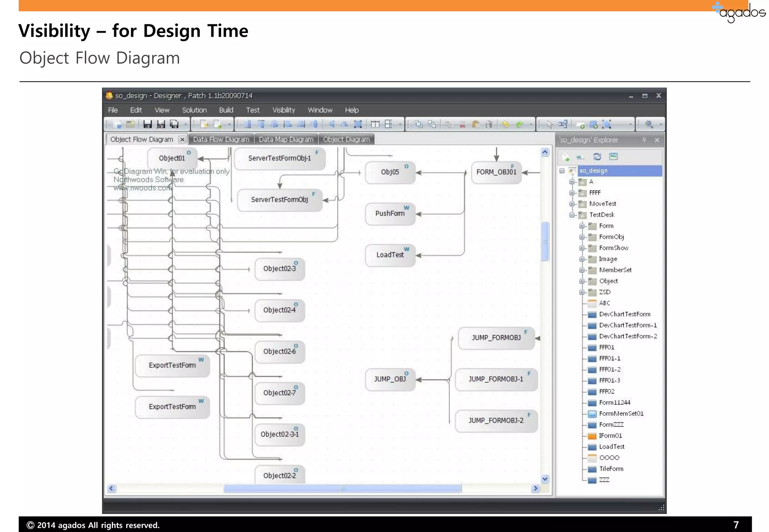Expand the FFFF folder
Image resolution: width=769 pixels, height=532 pixels.
coord(572,193)
